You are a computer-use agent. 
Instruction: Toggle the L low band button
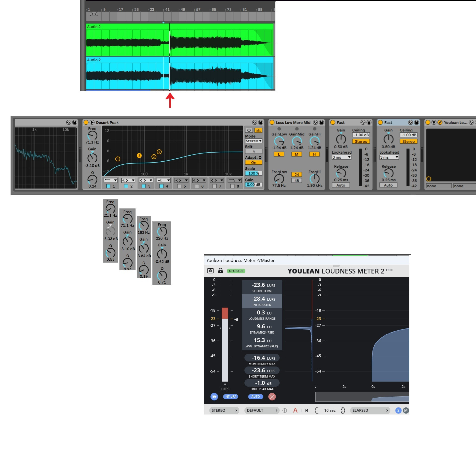pyautogui.click(x=279, y=154)
